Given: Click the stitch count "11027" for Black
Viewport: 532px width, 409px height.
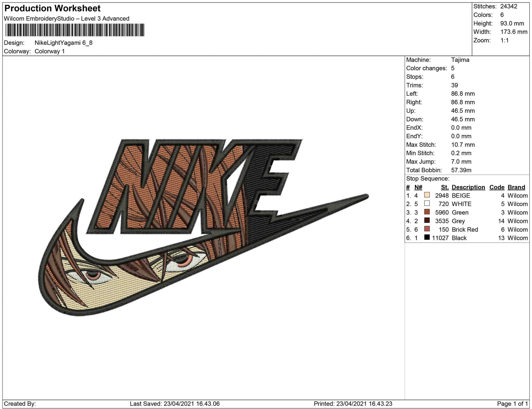Looking at the screenshot, I should pos(440,238).
